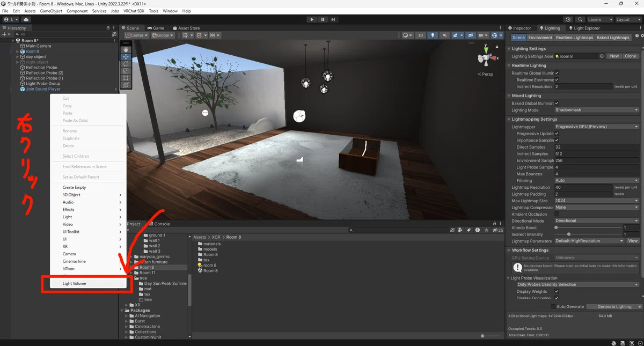This screenshot has height=346, width=644.
Task: Select the combined Transform tool
Action: (126, 84)
